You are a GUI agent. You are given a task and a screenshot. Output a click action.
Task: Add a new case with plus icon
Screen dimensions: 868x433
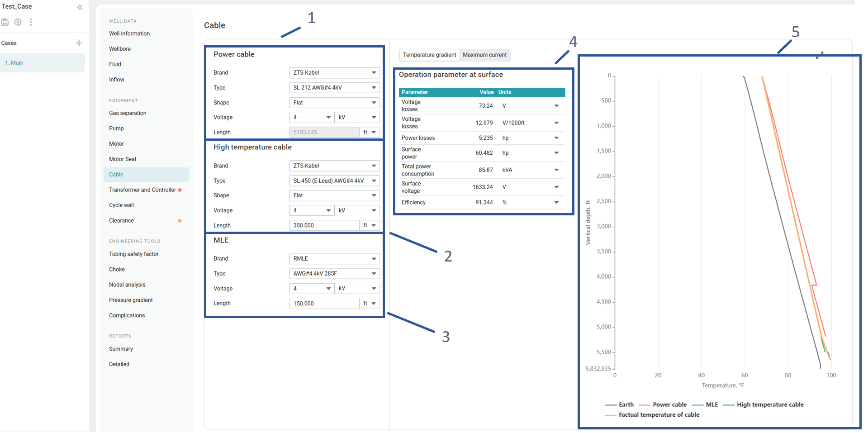[79, 43]
